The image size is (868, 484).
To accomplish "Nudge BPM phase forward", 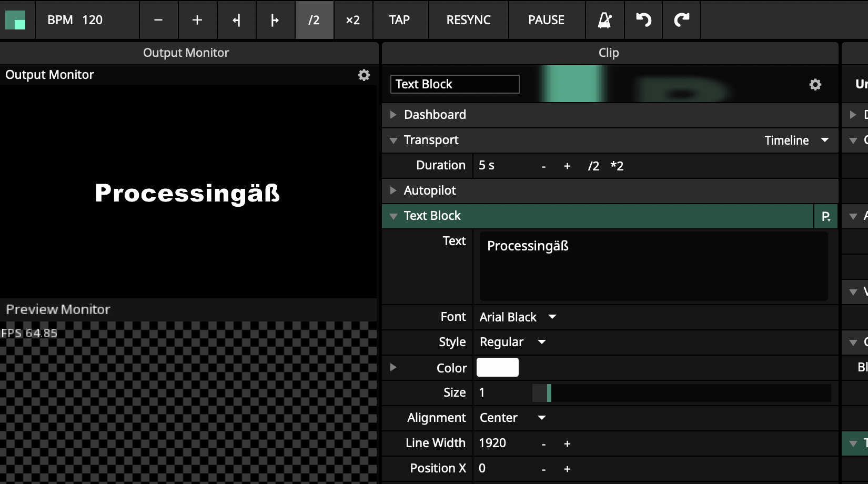I will pyautogui.click(x=275, y=20).
